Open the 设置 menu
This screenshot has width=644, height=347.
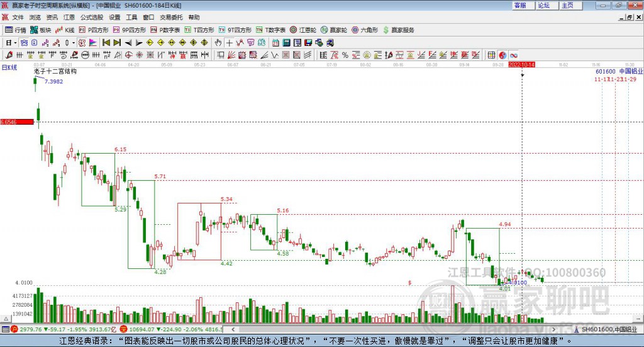point(114,17)
